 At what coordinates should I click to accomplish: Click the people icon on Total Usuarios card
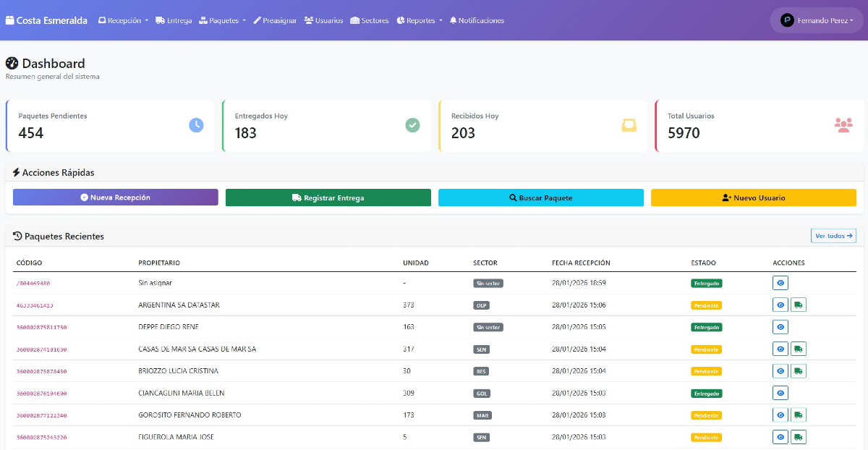coord(843,125)
